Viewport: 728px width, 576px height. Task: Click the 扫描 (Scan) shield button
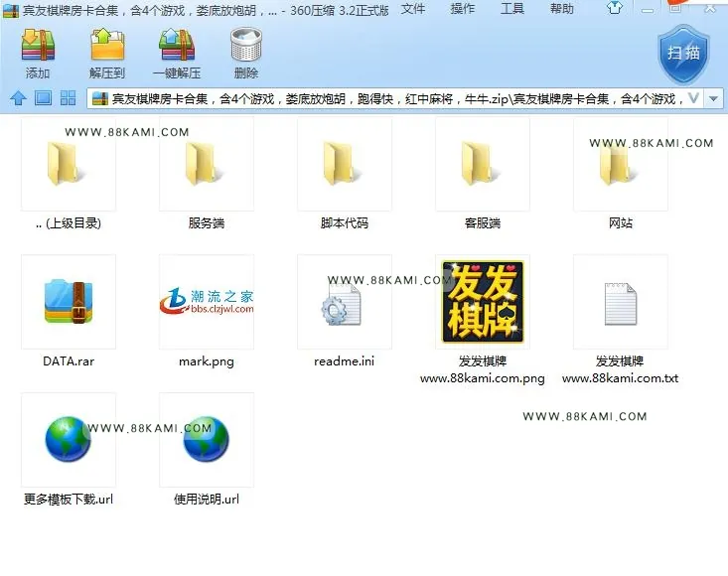tap(683, 55)
